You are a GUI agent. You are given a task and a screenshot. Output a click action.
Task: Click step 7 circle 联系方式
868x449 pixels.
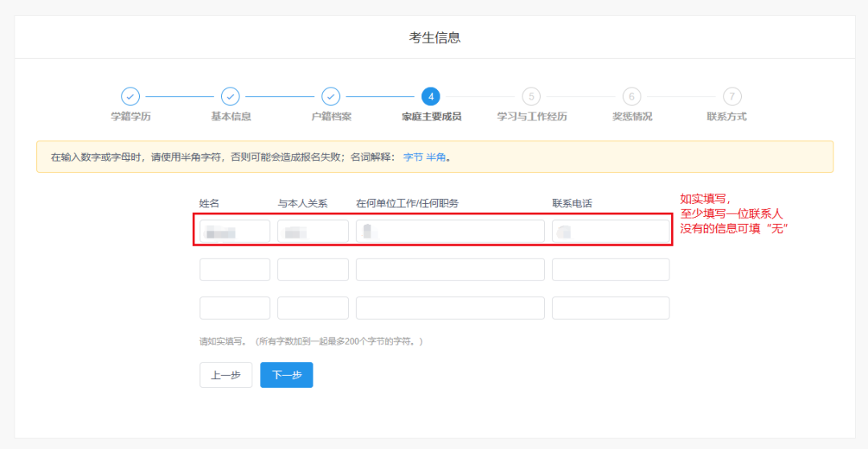[x=731, y=96]
